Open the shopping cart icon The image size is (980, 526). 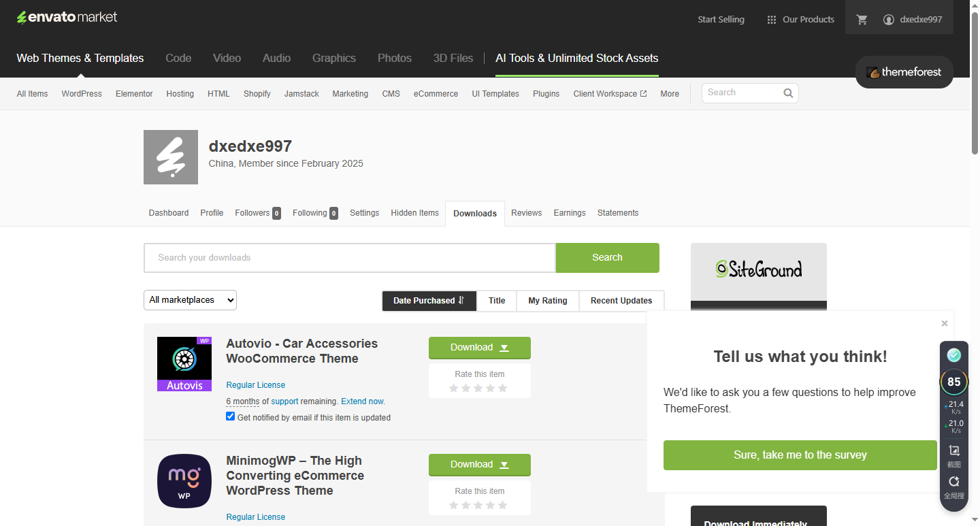coord(862,20)
